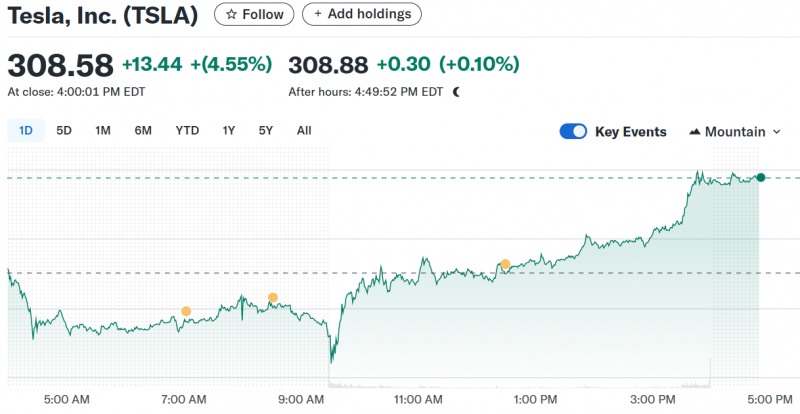Select the All time range
800x414 pixels.
tap(304, 130)
